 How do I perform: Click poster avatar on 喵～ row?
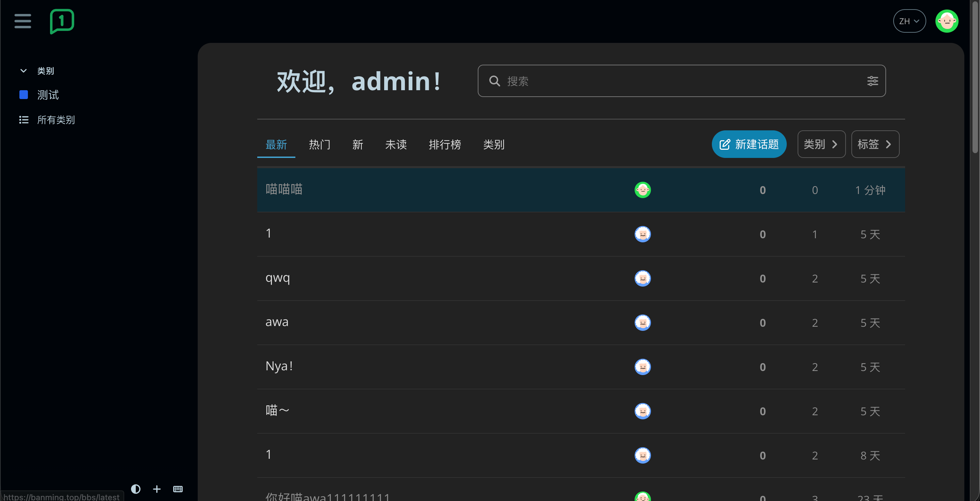pos(642,411)
